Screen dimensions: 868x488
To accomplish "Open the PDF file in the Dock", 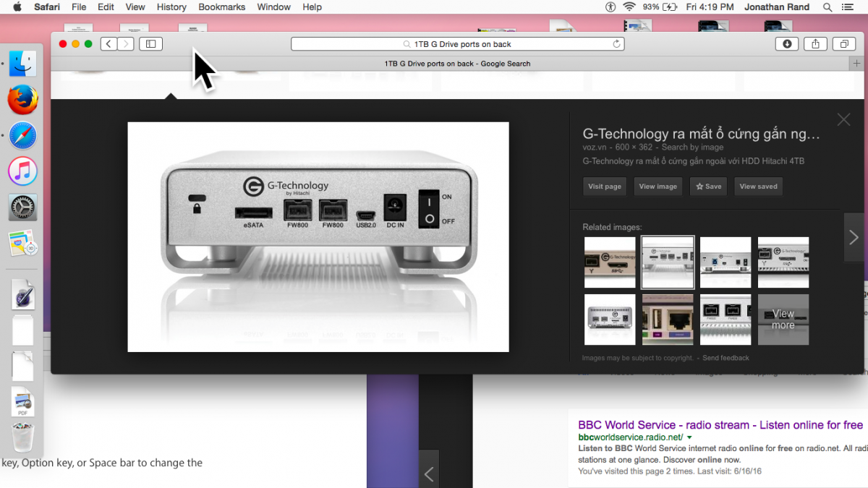I will point(22,402).
